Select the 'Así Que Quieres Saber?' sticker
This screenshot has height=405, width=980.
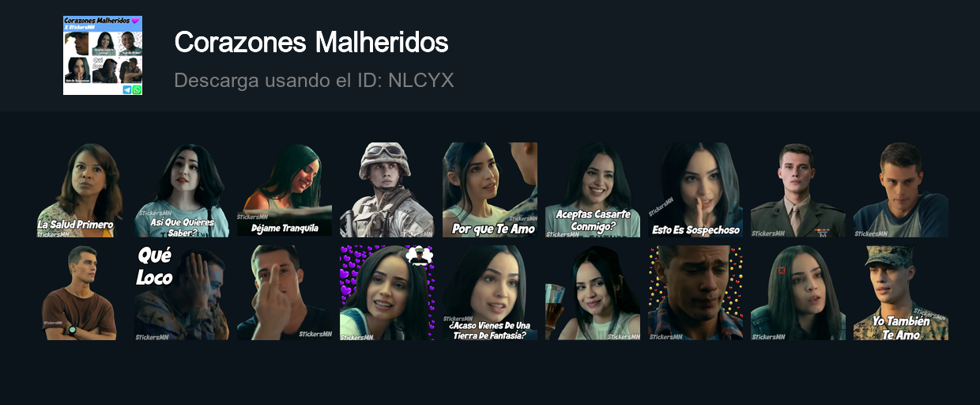[182, 190]
